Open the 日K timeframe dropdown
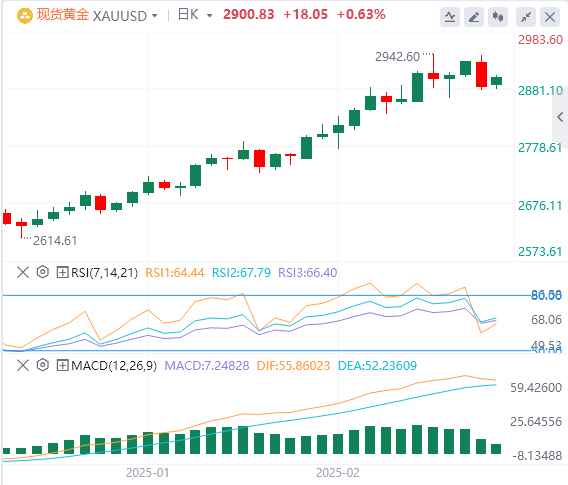The height and width of the screenshot is (485, 568). click(x=209, y=16)
